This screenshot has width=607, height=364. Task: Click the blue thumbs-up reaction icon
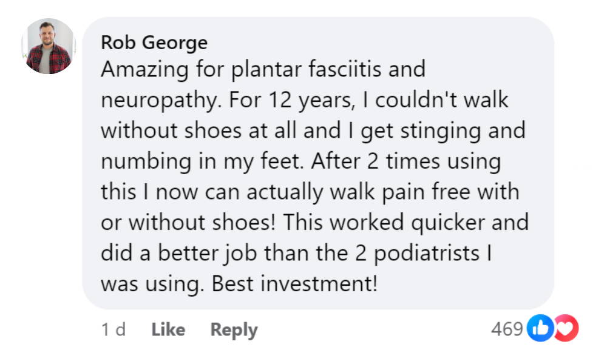pyautogui.click(x=538, y=329)
